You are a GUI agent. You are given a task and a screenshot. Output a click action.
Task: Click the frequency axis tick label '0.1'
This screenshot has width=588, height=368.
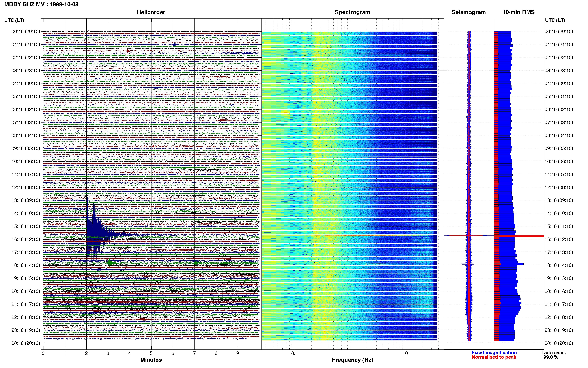(x=295, y=353)
